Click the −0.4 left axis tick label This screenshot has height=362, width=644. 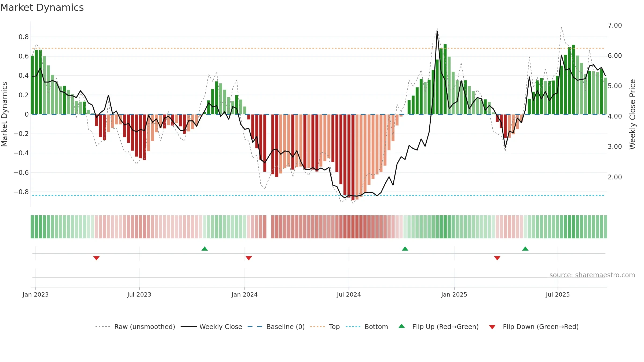(21, 153)
